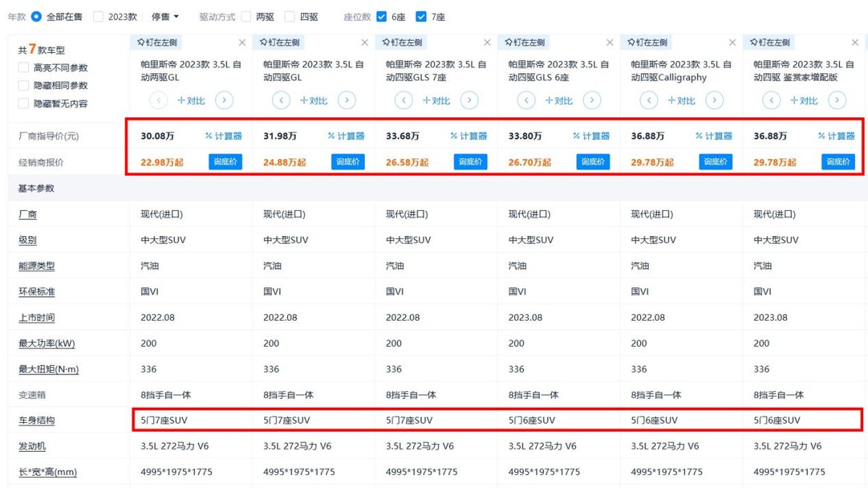
Task: Open the 上市时间 parameter label
Action: 37,318
